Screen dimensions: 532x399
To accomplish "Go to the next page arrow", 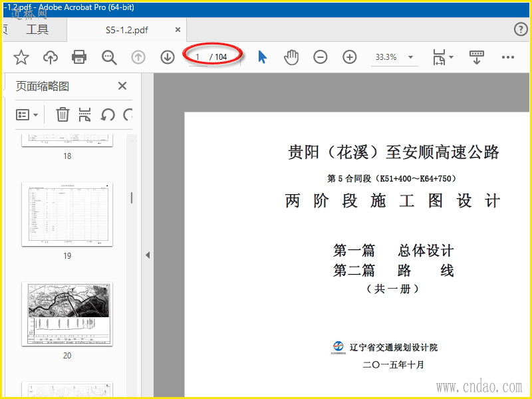I will [x=168, y=57].
